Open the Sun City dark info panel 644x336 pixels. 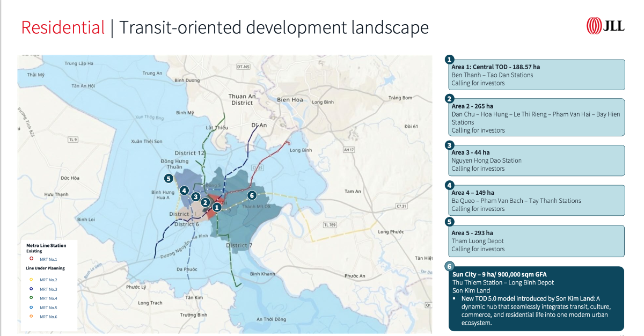coord(537,298)
